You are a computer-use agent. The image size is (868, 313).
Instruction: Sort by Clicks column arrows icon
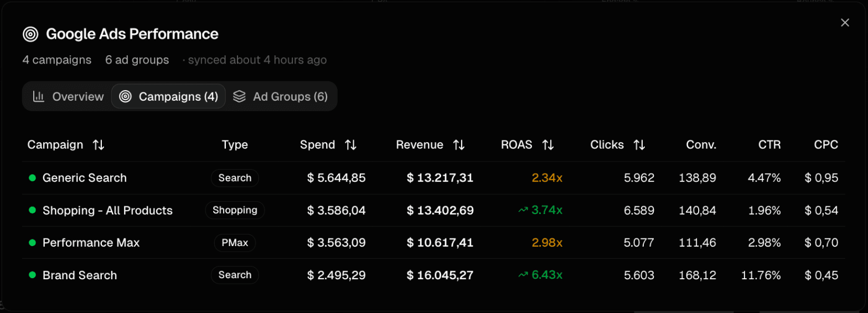pos(639,145)
